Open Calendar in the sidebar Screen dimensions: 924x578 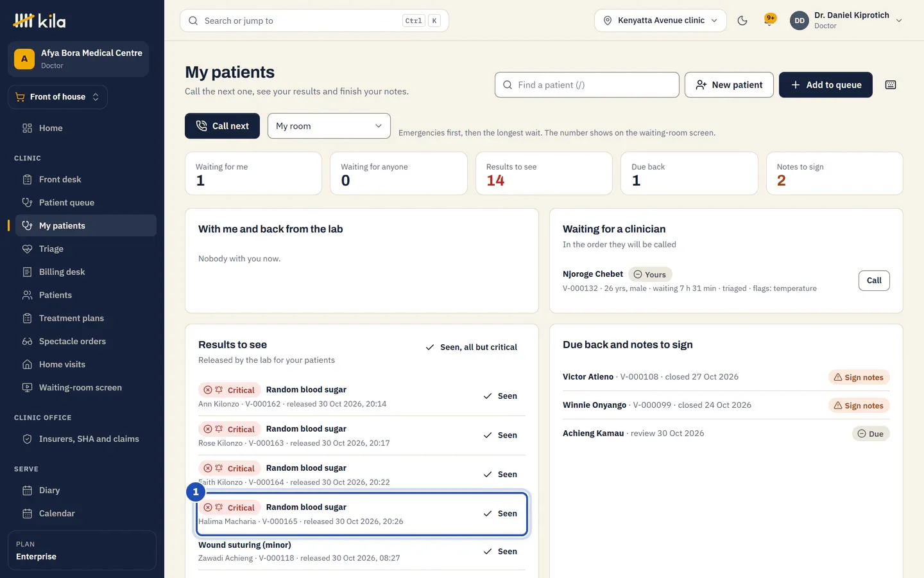[86, 513]
